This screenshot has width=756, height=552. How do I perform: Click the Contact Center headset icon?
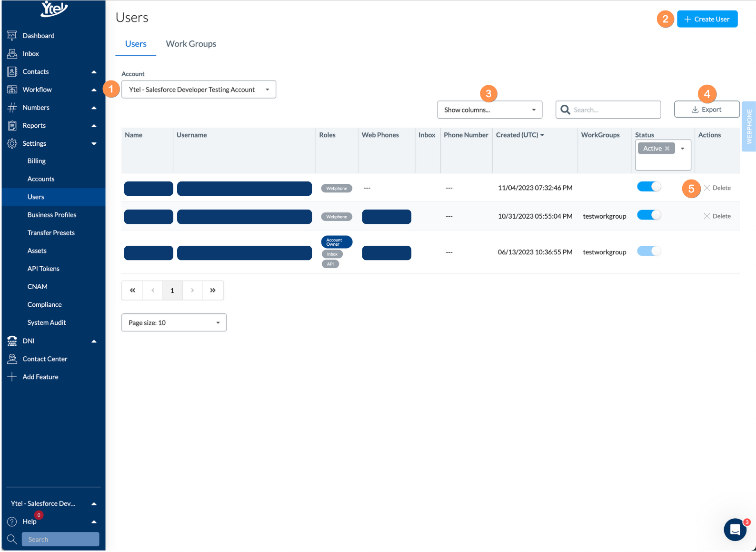(12, 359)
